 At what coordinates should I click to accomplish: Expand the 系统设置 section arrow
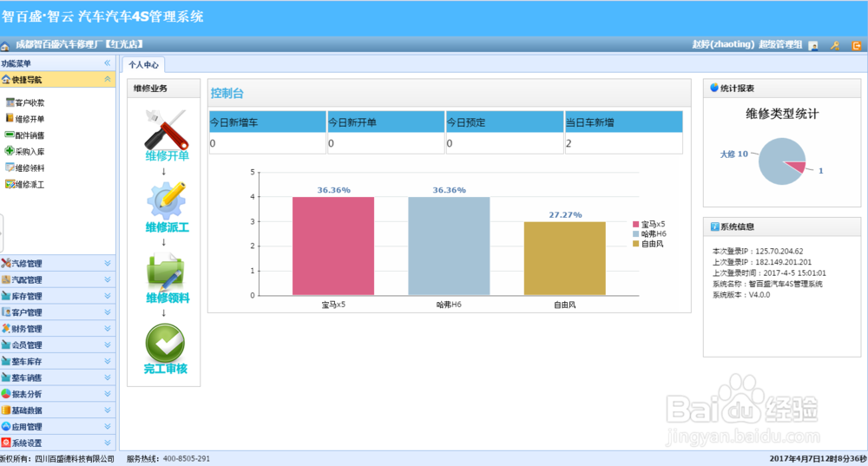108,443
